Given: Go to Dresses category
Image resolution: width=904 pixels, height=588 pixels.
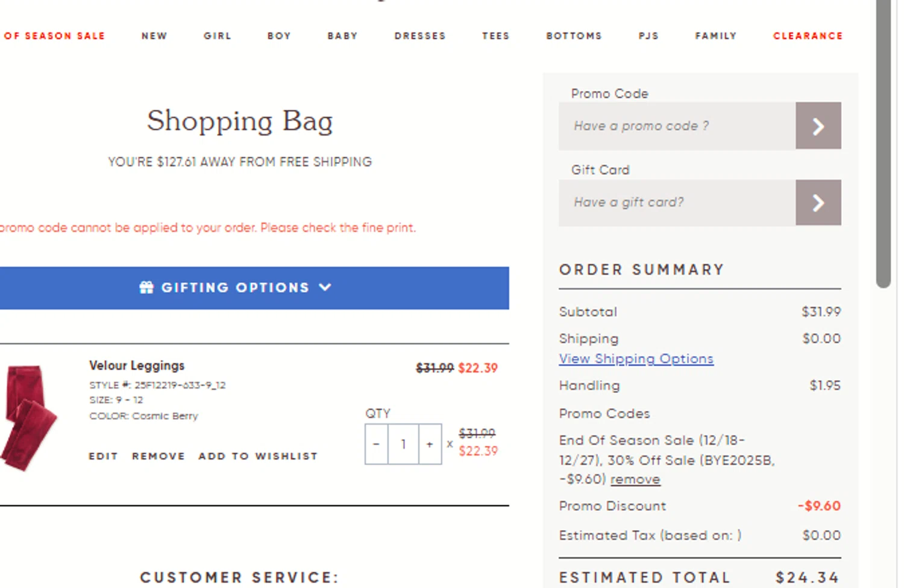Looking at the screenshot, I should coord(420,36).
